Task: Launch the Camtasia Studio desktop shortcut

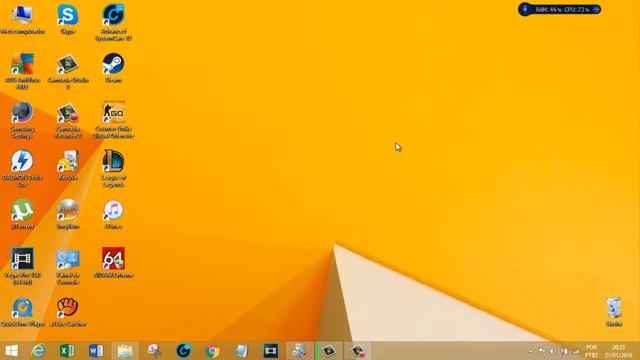Action: click(x=68, y=71)
